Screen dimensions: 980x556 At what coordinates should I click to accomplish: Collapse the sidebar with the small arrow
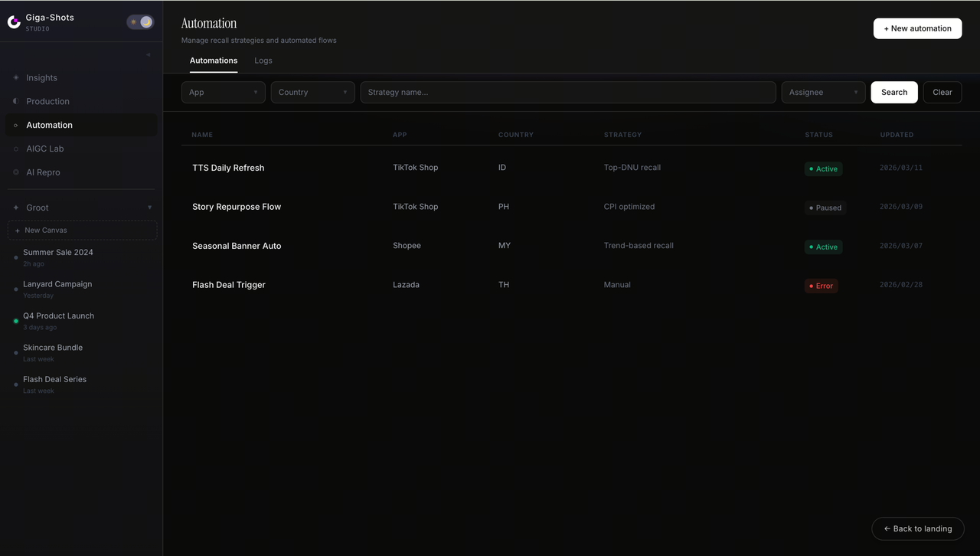pos(148,54)
